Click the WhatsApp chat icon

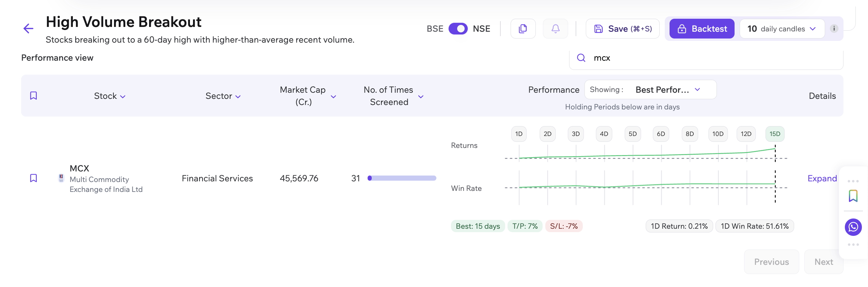(853, 227)
